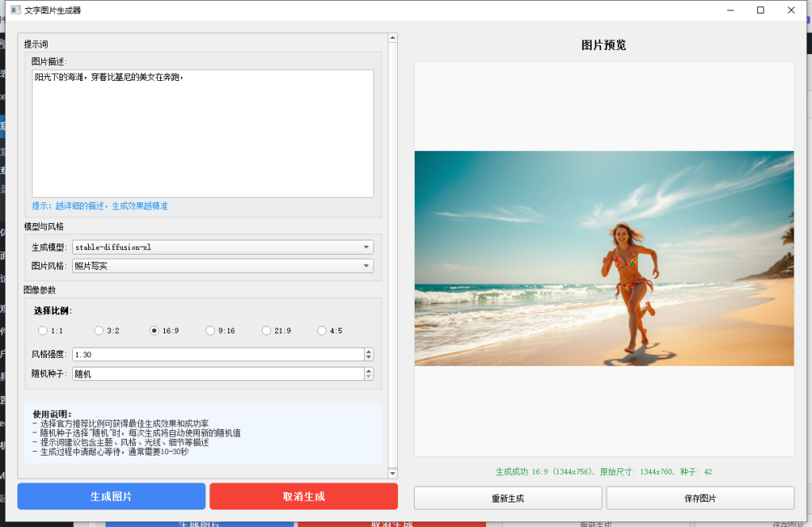Select the 1:1 aspect ratio

43,331
